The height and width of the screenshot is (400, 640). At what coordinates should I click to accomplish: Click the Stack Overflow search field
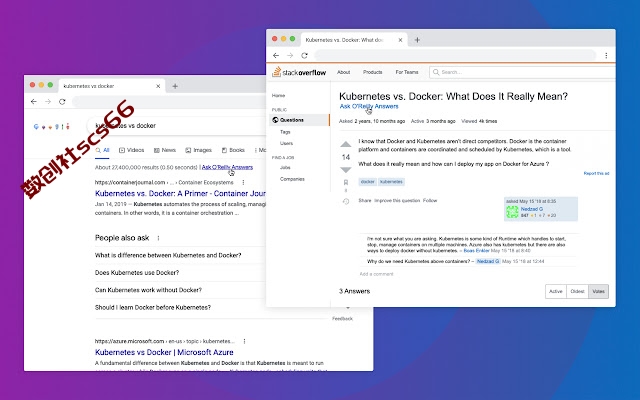522,72
